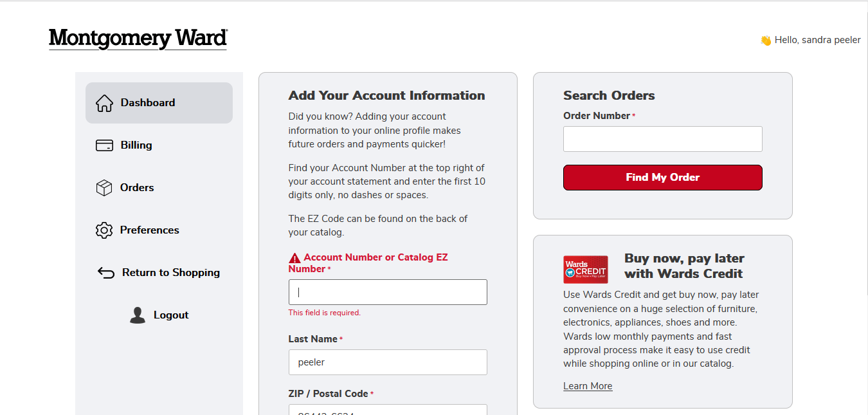Viewport: 868px width, 415px height.
Task: Click the Account Number entry field
Action: click(388, 291)
